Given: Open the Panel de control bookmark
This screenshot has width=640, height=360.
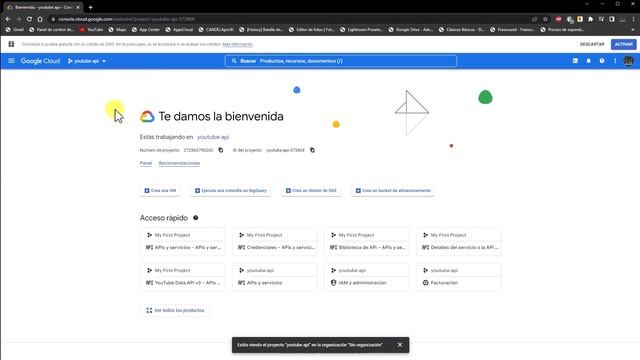Looking at the screenshot, I should point(52,30).
